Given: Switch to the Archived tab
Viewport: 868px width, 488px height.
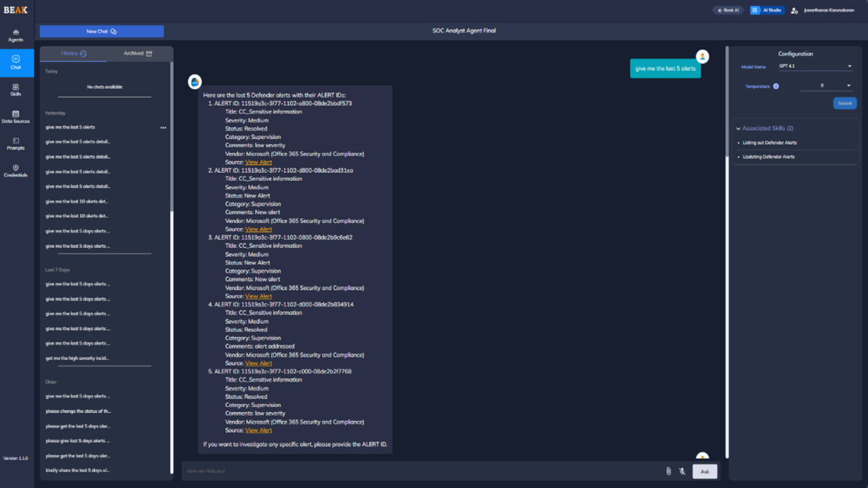Looking at the screenshot, I should [138, 54].
